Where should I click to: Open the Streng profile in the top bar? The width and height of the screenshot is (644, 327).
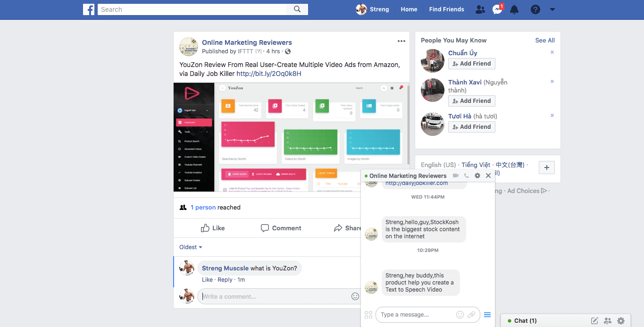pos(373,9)
